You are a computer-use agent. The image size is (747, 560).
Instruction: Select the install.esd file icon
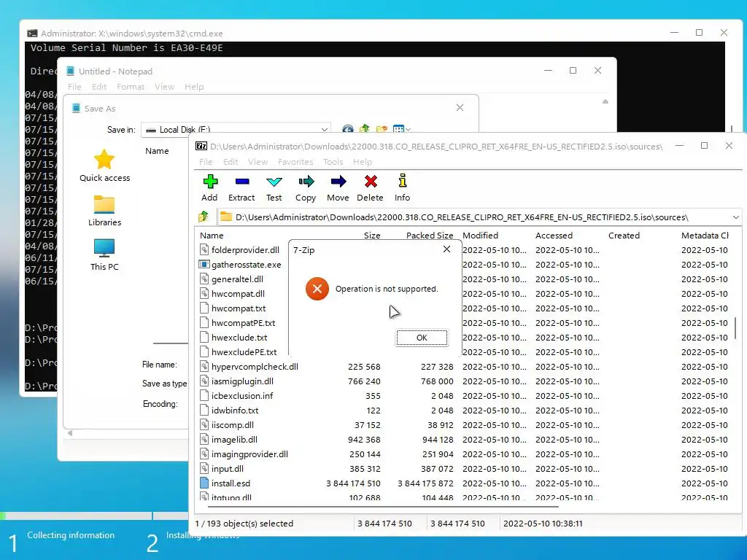tap(204, 483)
